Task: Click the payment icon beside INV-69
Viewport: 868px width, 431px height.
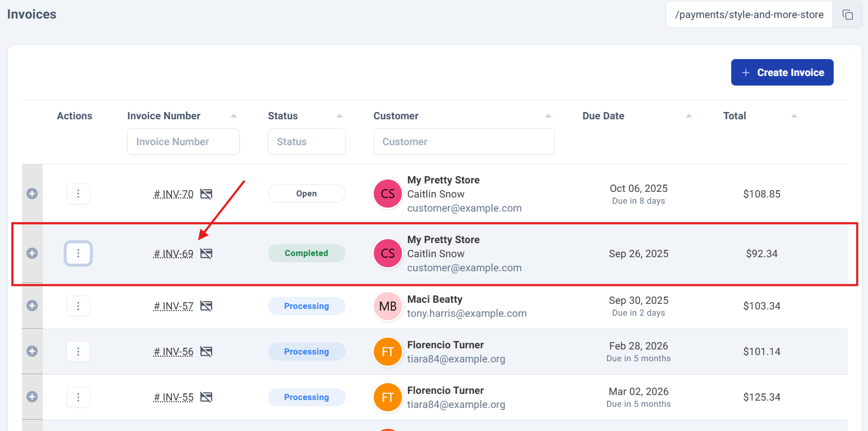Action: tap(207, 254)
